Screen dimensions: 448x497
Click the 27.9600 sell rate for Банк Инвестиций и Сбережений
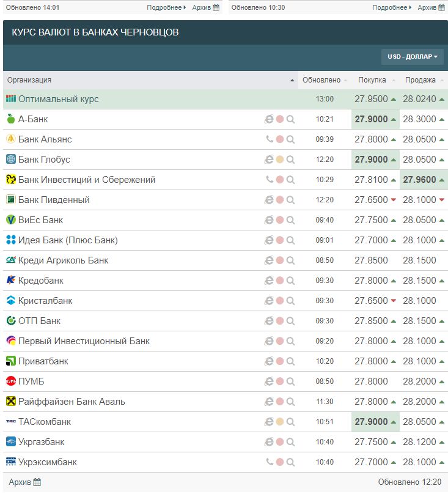pyautogui.click(x=419, y=180)
